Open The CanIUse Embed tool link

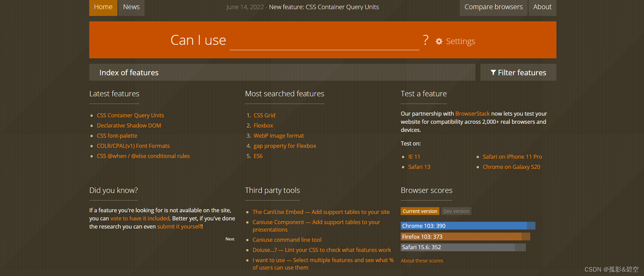point(321,212)
